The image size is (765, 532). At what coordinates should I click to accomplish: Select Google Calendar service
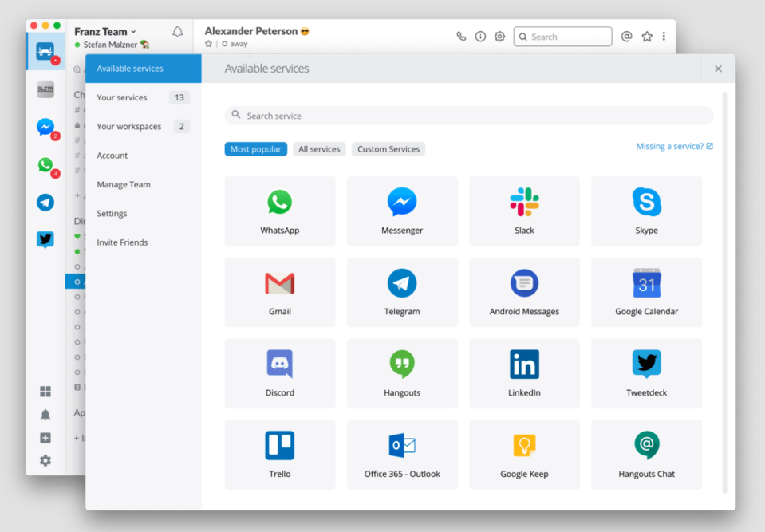coord(646,292)
